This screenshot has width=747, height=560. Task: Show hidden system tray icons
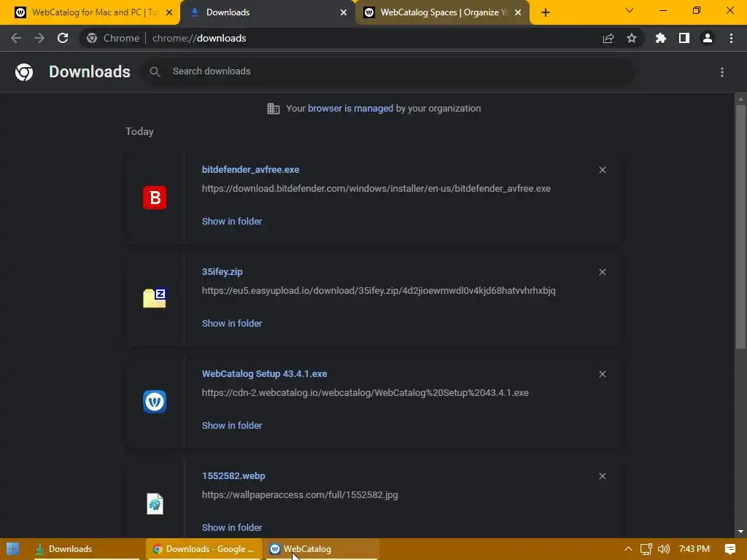628,549
